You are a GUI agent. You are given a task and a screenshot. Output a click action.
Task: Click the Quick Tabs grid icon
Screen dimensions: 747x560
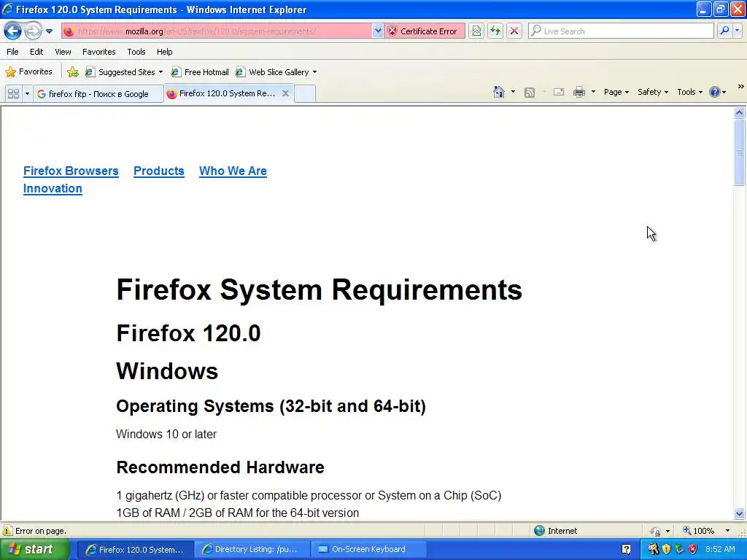tap(13, 94)
